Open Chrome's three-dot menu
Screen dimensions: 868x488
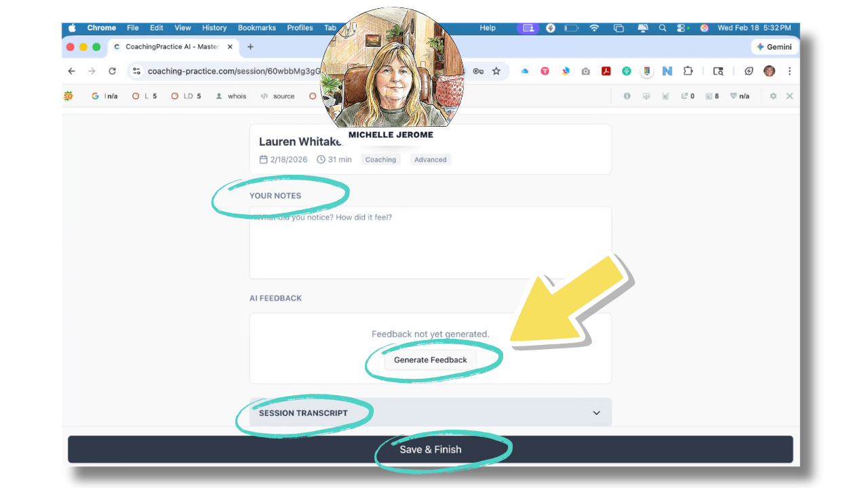pos(789,71)
